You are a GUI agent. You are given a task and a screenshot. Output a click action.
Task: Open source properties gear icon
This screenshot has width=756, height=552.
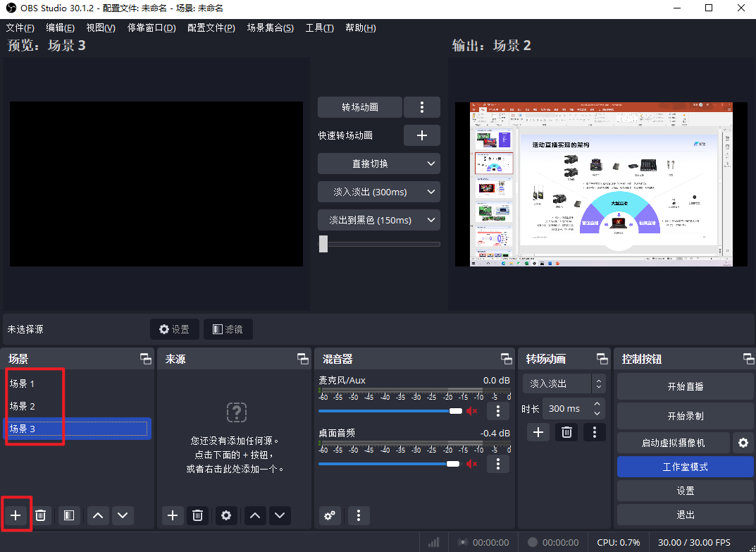pyautogui.click(x=225, y=515)
